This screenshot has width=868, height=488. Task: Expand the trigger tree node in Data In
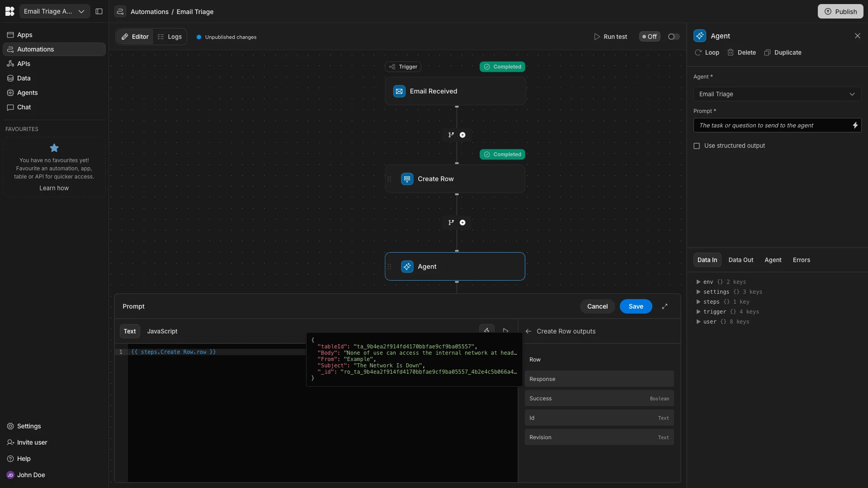(698, 312)
